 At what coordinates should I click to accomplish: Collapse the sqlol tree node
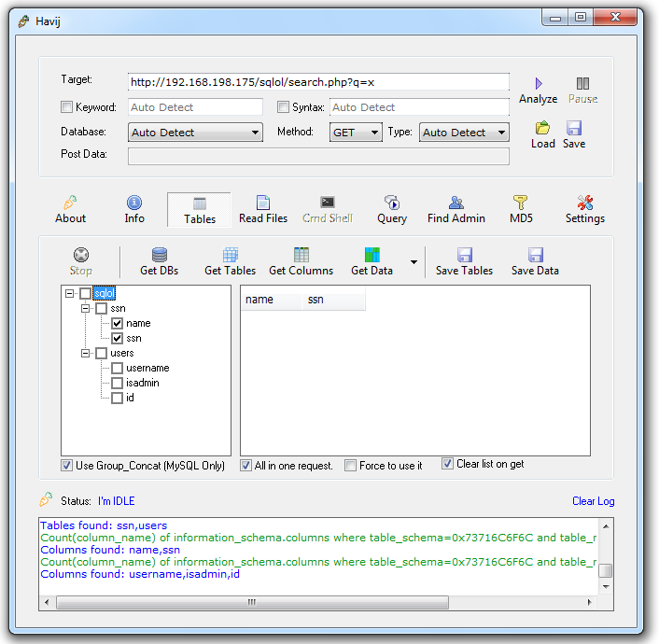[x=70, y=293]
